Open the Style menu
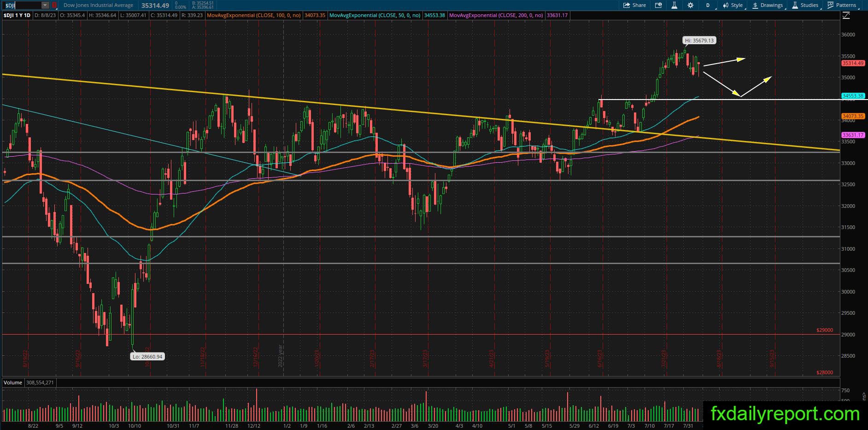Viewport: 868px width, 430px height. pos(733,5)
